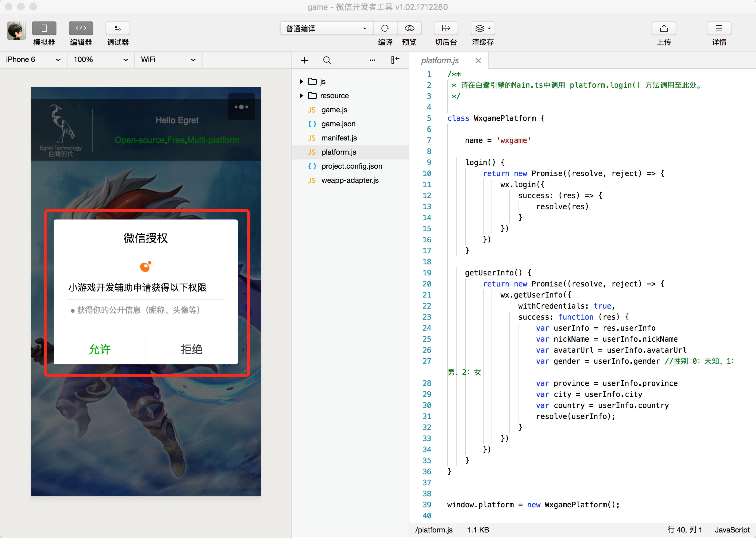Viewport: 756px width, 538px height.
Task: Click the 拒绝 reject button
Action: [191, 350]
